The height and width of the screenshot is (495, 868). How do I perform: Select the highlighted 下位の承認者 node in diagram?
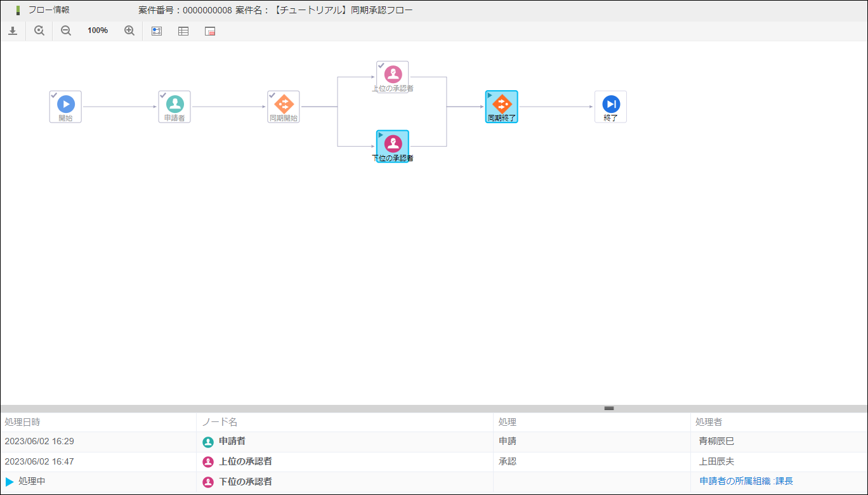(x=393, y=147)
